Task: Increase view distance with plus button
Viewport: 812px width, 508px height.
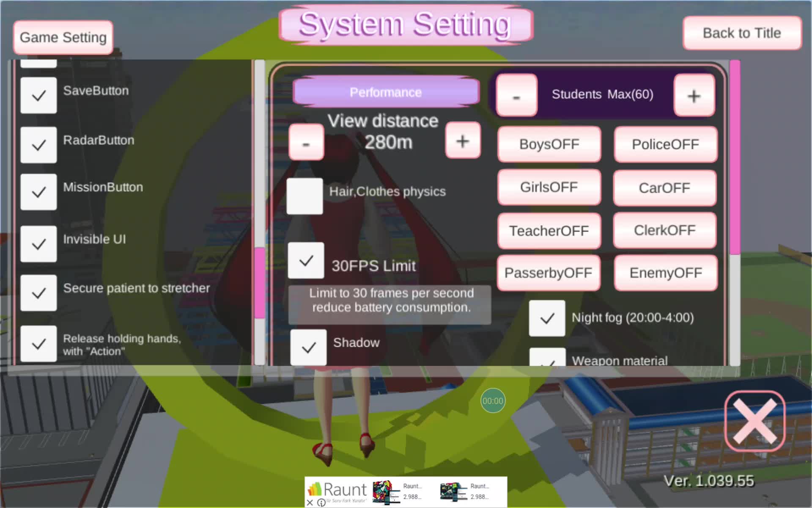Action: (463, 141)
